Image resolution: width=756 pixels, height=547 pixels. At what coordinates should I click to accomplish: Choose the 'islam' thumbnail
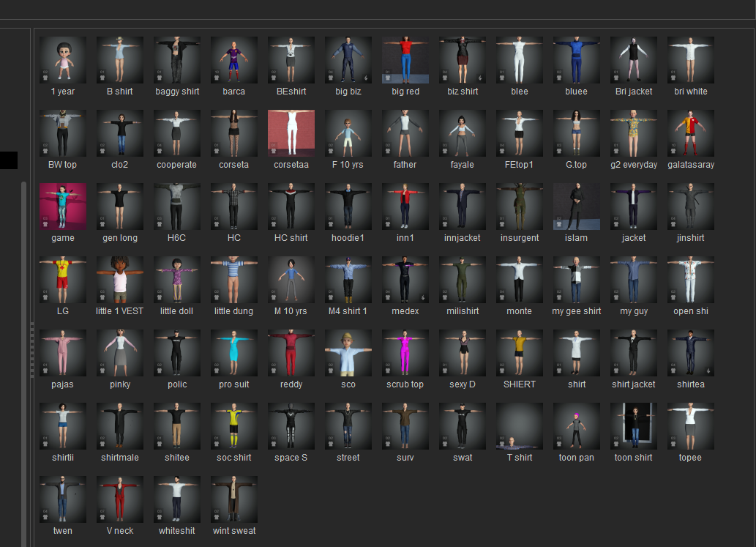click(576, 206)
